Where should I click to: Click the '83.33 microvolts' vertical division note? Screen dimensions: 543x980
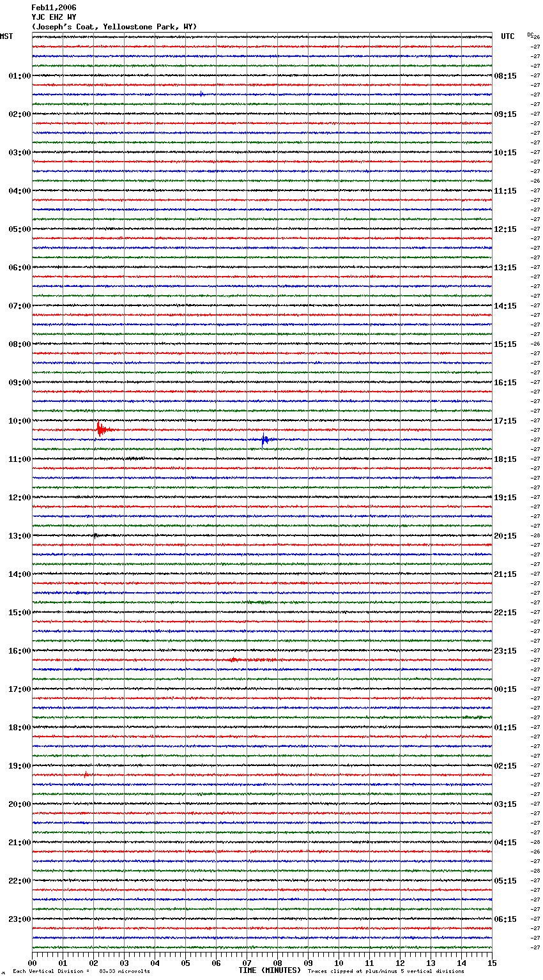click(125, 971)
